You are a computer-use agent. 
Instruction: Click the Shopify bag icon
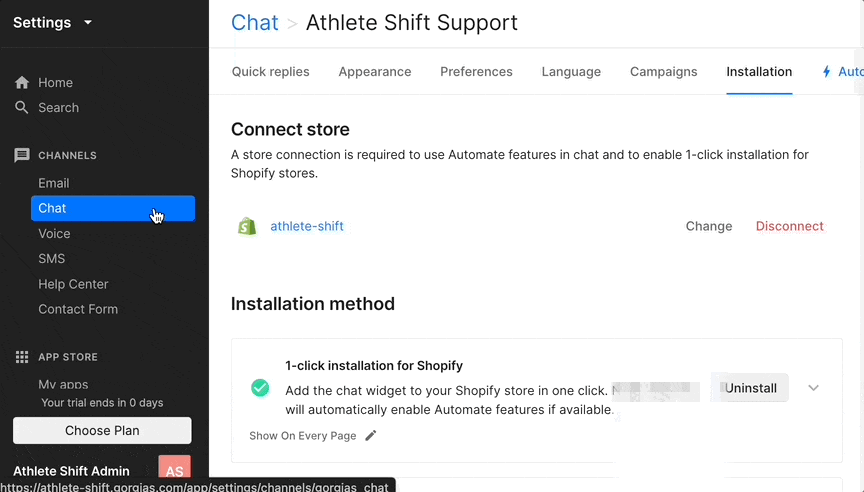click(x=246, y=226)
